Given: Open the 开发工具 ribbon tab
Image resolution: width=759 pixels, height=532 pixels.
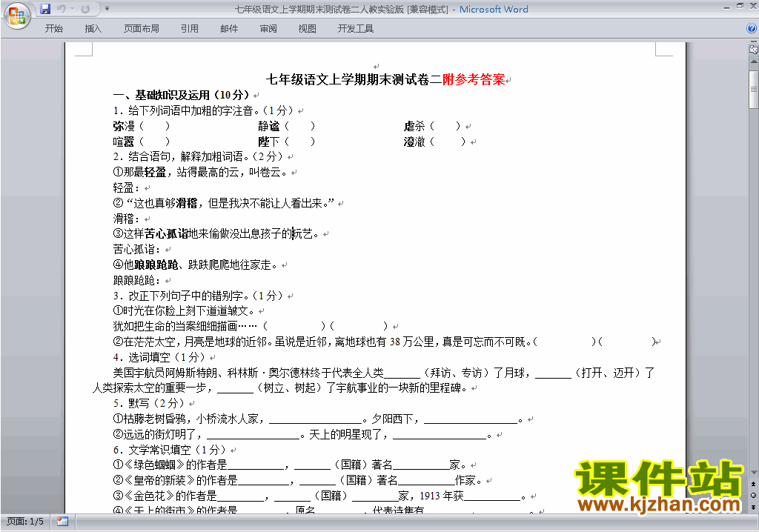Looking at the screenshot, I should point(355,29).
